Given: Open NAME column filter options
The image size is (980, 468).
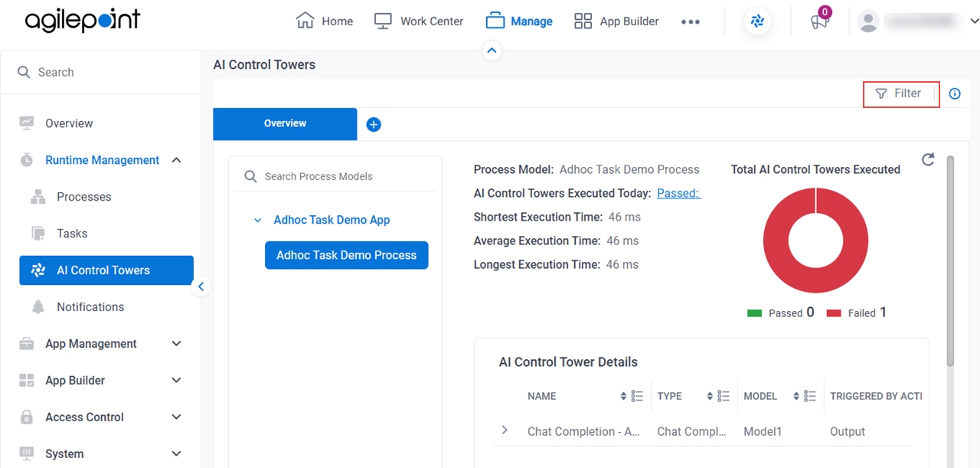Looking at the screenshot, I should tap(637, 396).
